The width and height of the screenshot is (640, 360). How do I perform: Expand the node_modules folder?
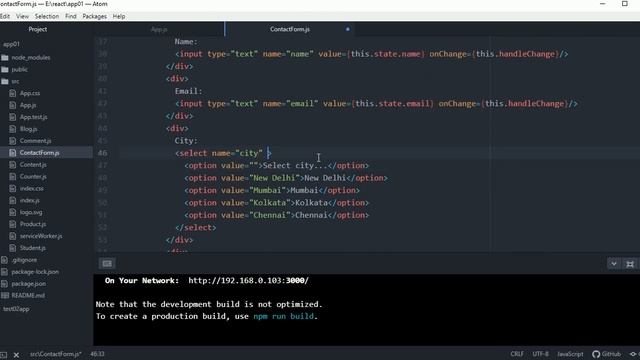coord(31,58)
